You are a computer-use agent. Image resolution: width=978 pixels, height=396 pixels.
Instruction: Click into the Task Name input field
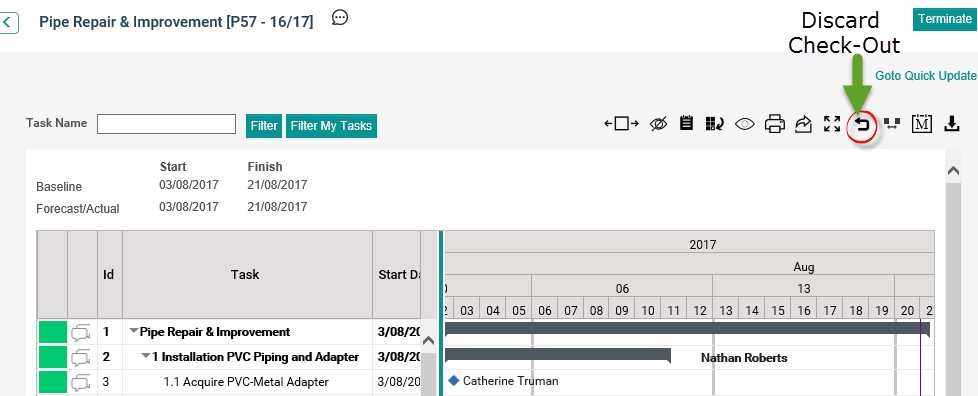click(x=167, y=124)
